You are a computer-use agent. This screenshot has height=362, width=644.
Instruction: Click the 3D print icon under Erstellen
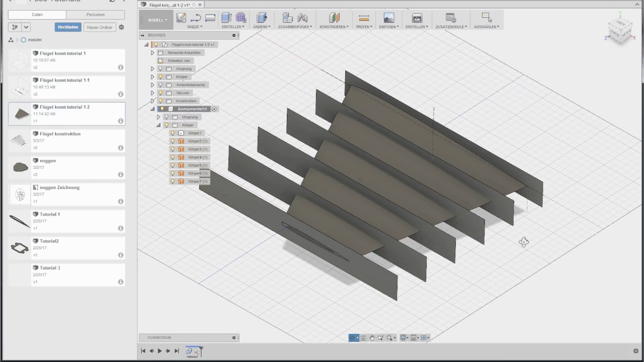417,18
